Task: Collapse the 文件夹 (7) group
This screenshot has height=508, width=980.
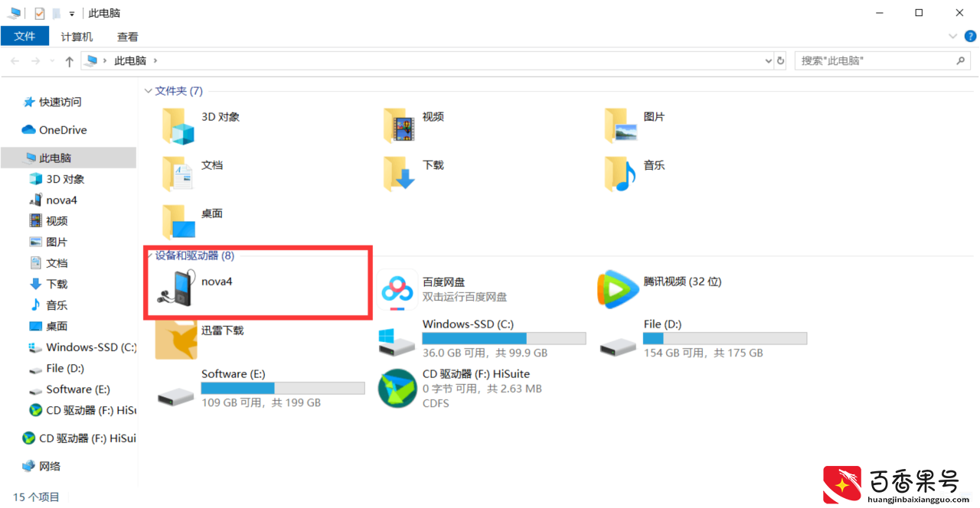Action: [149, 91]
